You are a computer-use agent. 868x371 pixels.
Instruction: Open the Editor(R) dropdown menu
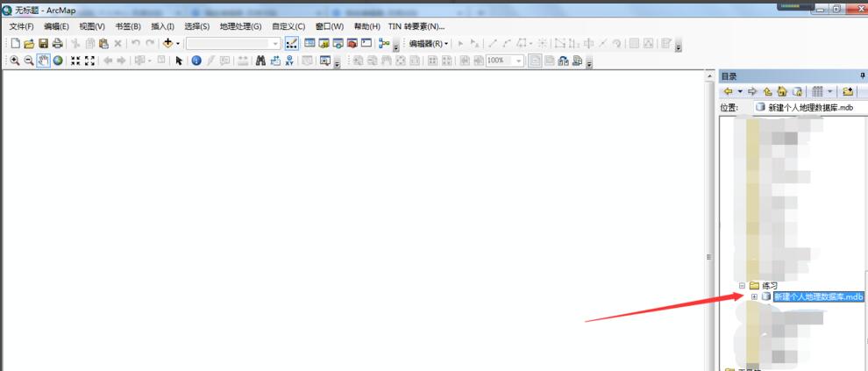point(429,43)
